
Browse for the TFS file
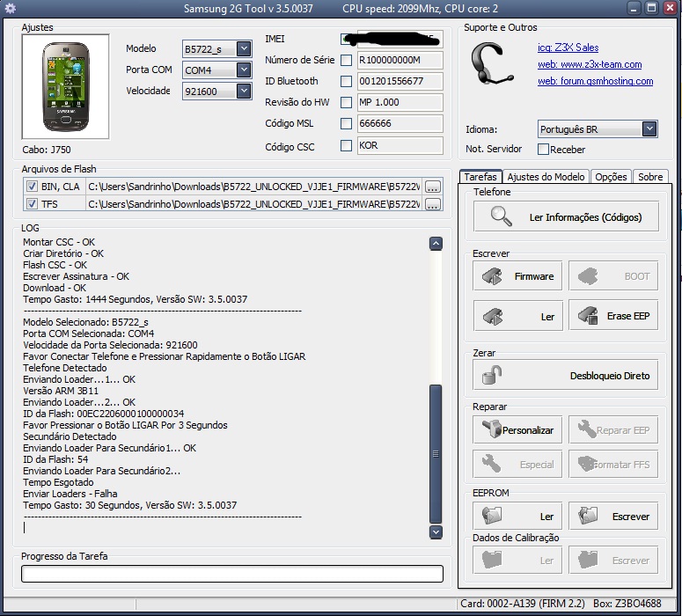432,204
